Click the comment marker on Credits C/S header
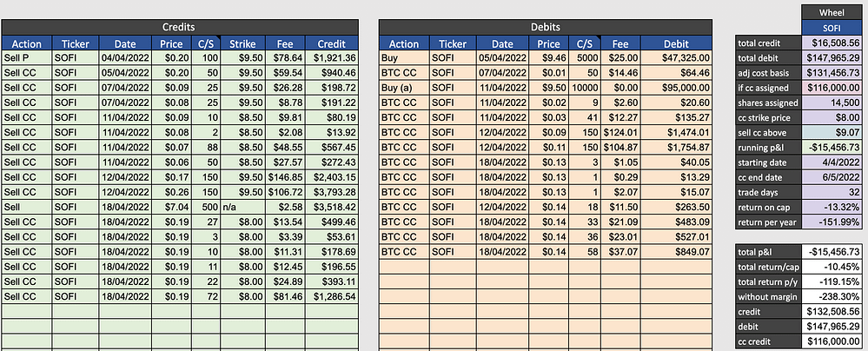868x351 pixels. [218, 37]
